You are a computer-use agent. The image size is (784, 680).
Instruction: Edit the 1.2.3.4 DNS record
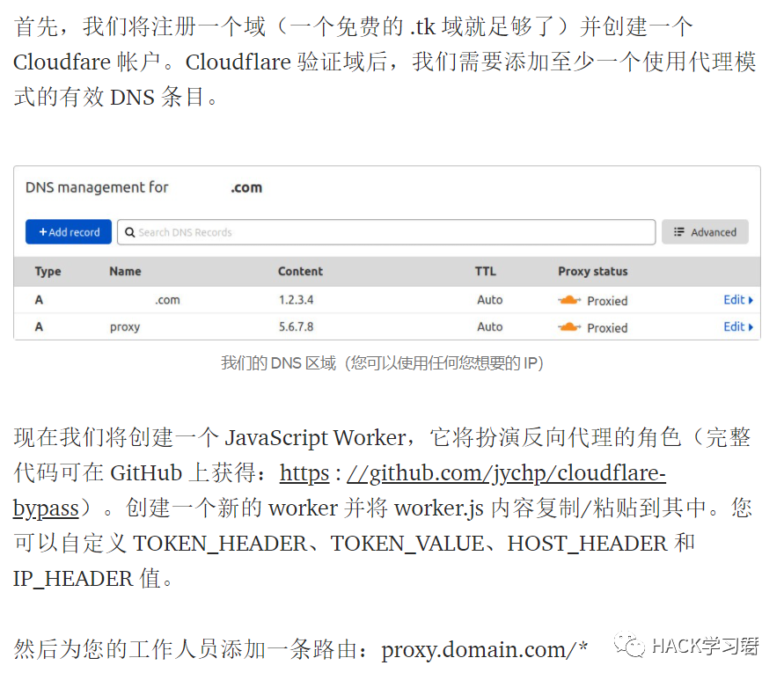[738, 300]
